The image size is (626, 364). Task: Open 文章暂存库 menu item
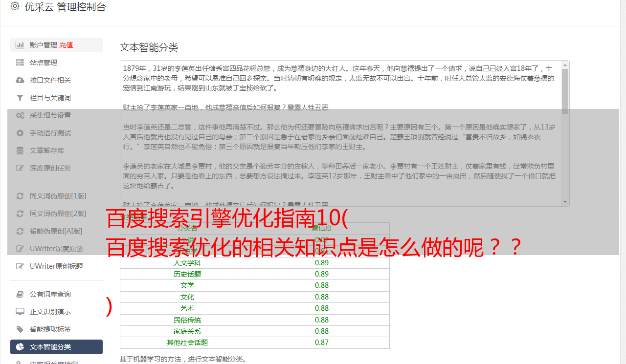point(56,150)
